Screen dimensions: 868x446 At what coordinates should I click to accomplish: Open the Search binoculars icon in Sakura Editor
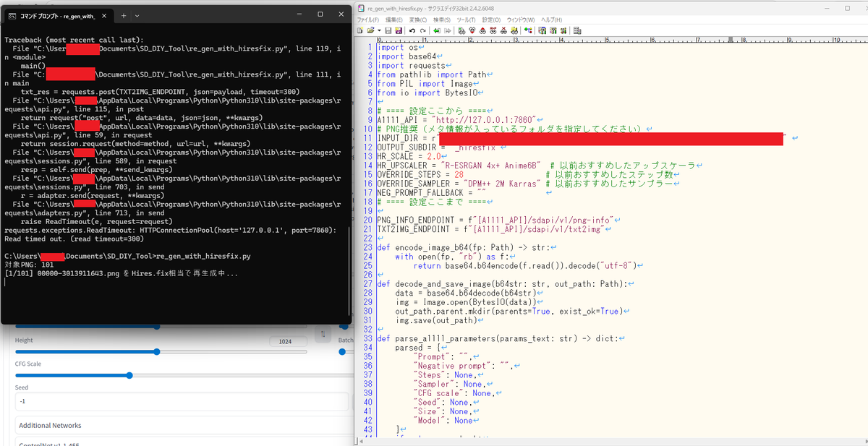(460, 30)
